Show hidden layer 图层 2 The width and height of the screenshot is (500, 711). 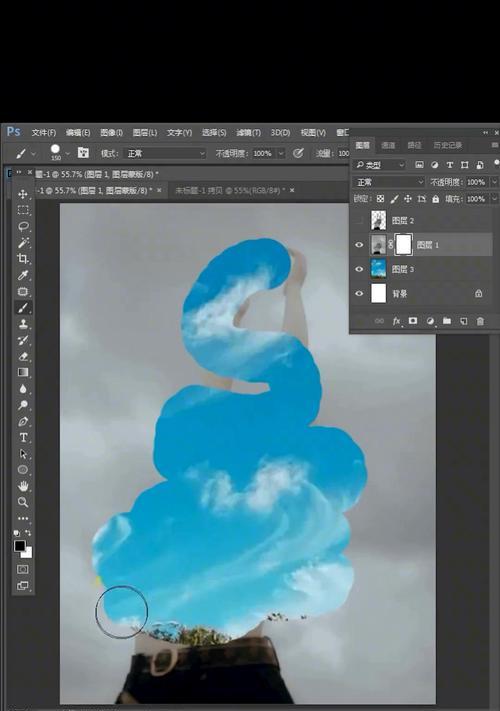point(359,221)
